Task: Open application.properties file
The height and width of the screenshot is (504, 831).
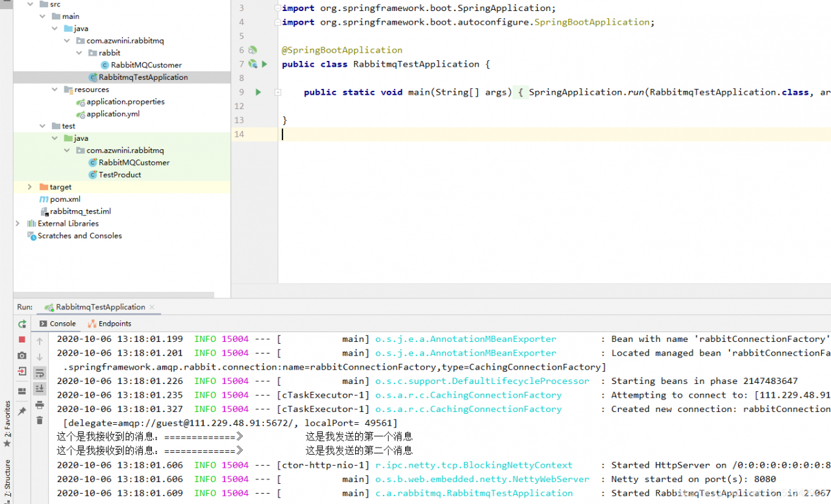Action: click(125, 102)
